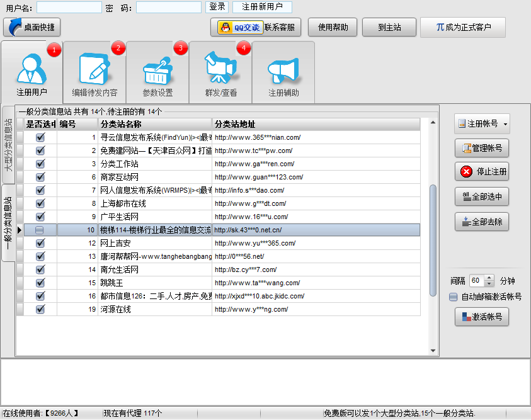
Task: Click 全部去除 deselect all icon
Action: tap(467, 222)
